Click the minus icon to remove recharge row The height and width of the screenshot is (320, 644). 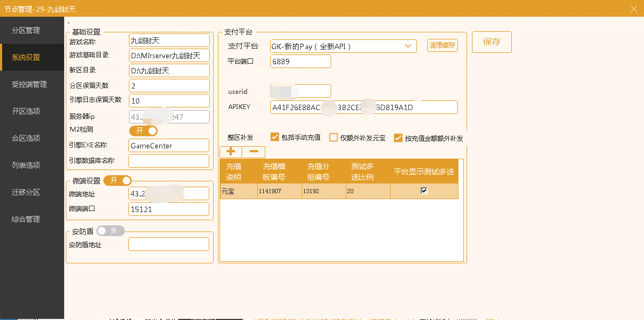[x=254, y=152]
